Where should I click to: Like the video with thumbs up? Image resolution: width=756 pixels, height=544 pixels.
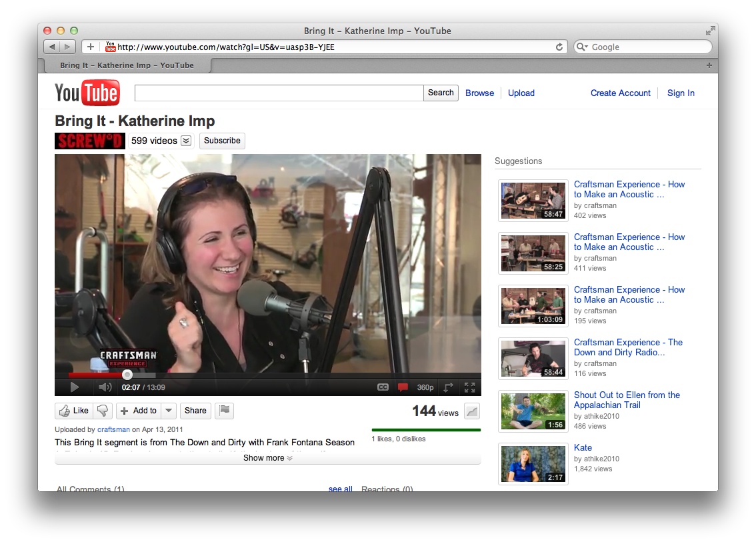[x=74, y=411]
